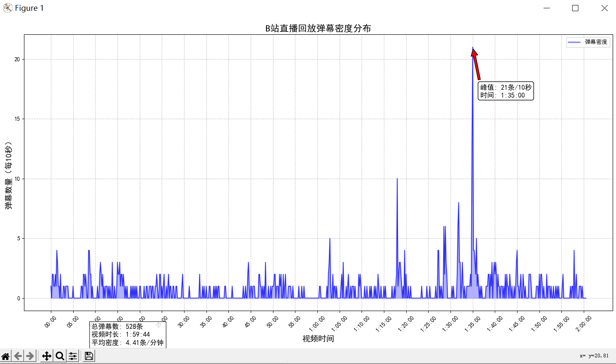Click the x-axis tick label 55:00

(x=295, y=322)
